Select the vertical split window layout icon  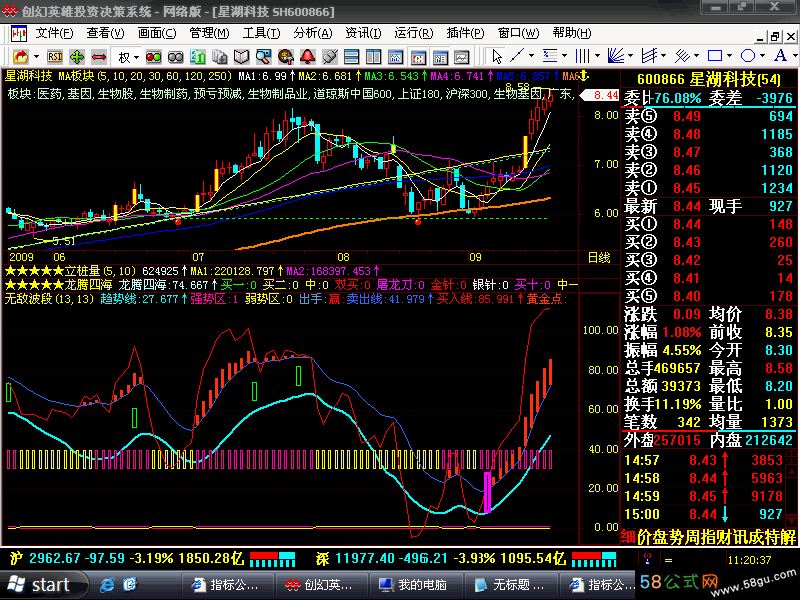pyautogui.click(x=373, y=56)
